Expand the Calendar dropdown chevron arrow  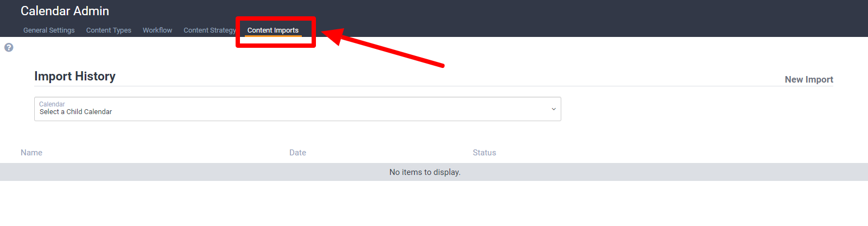pos(554,109)
